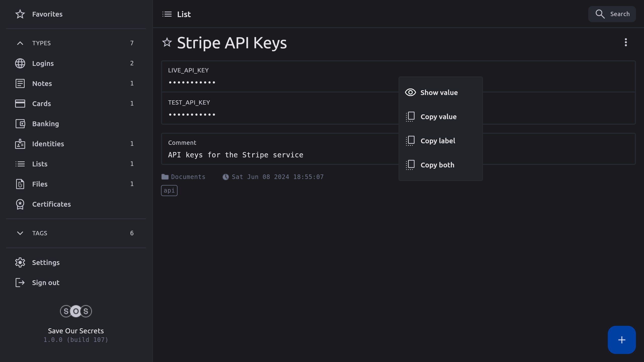
Task: Open the Certificates ribbon icon
Action: coord(20,204)
